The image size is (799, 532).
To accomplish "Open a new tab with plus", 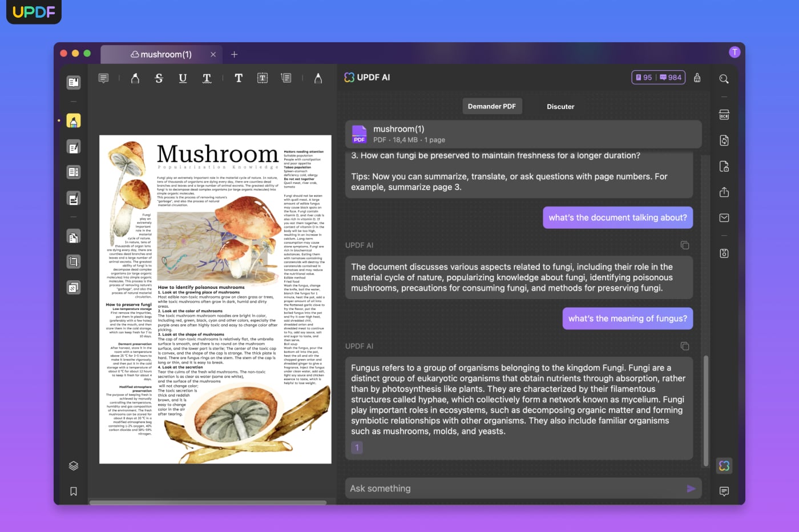I will 234,55.
